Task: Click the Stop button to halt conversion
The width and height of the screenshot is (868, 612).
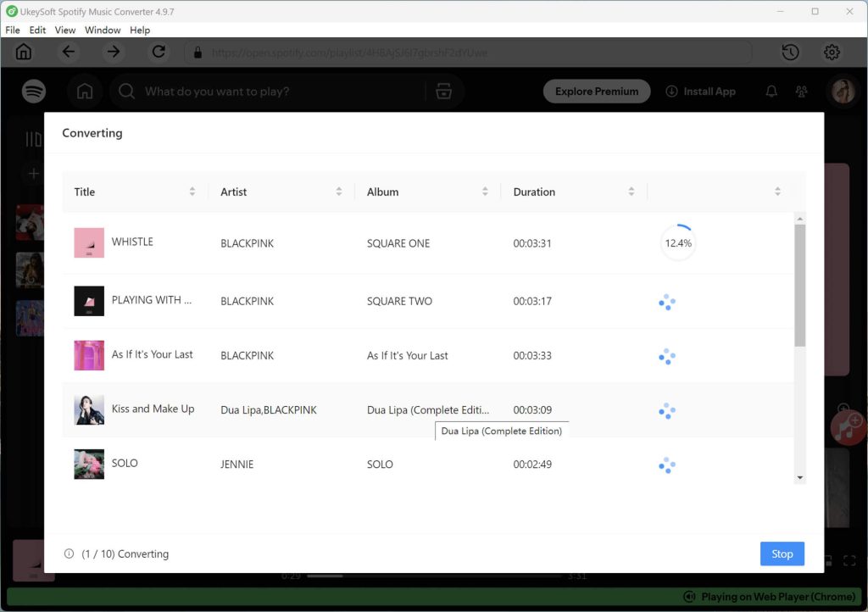Action: point(782,554)
